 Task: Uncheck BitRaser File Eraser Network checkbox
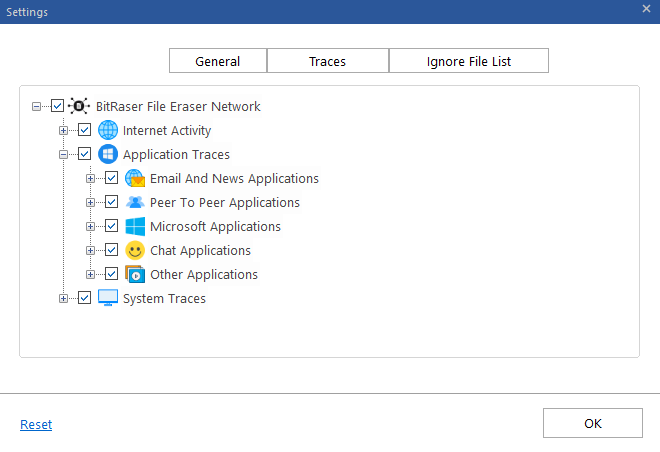point(57,106)
